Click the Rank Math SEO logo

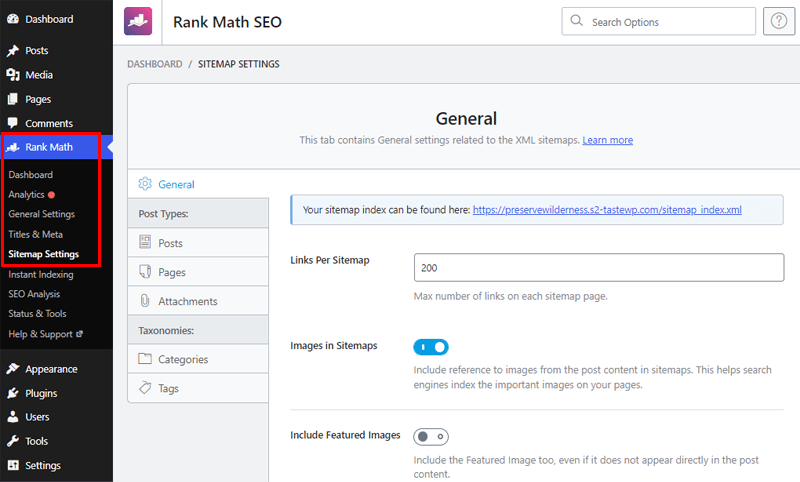138,21
